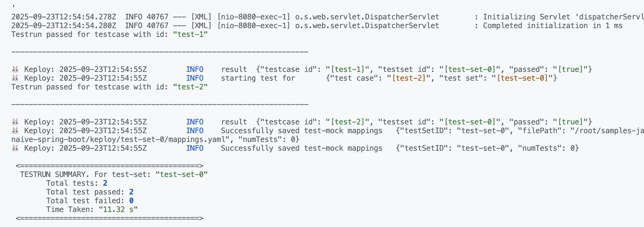This screenshot has height=227, width=644.
Task: Click the Keploy rabbit icon beside the test-1 result line
Action: pos(15,69)
